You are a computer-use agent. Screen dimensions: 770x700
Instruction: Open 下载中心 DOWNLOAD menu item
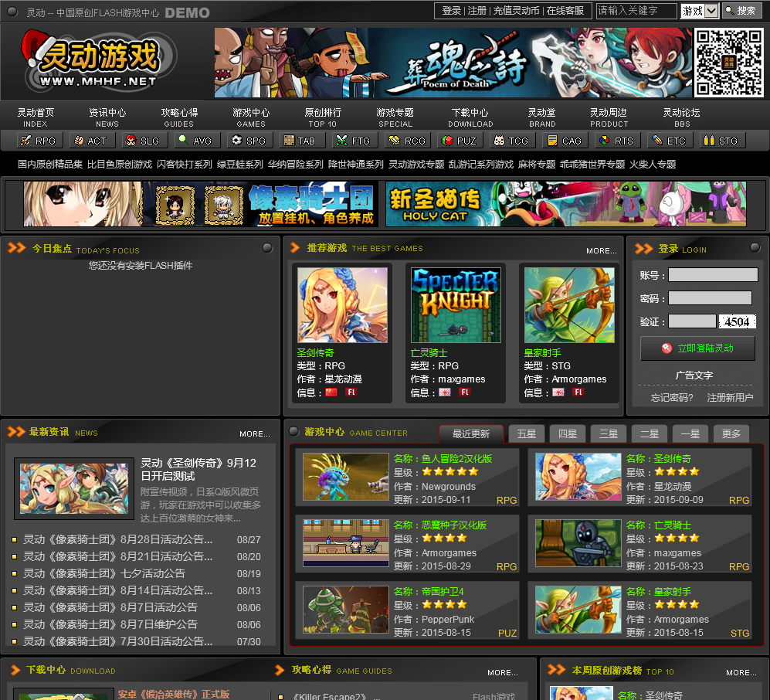(x=470, y=118)
